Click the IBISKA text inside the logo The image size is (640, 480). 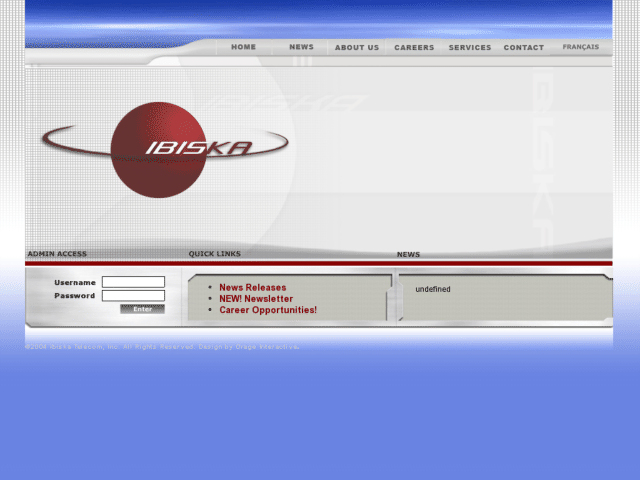click(199, 148)
